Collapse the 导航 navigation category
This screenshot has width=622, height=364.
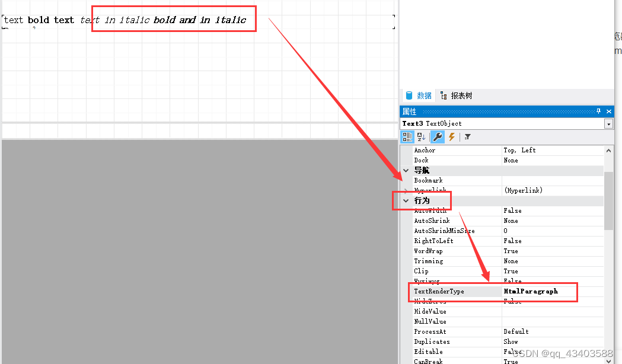[406, 170]
